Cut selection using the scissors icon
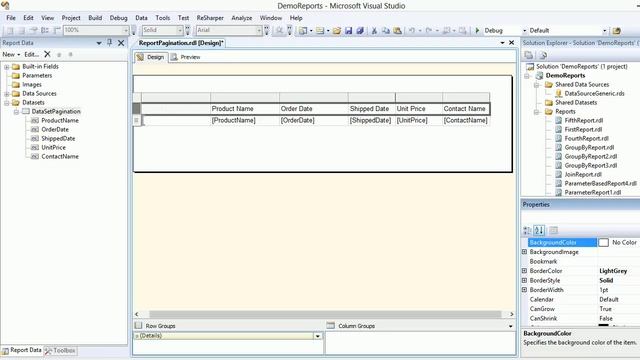 tap(374, 31)
